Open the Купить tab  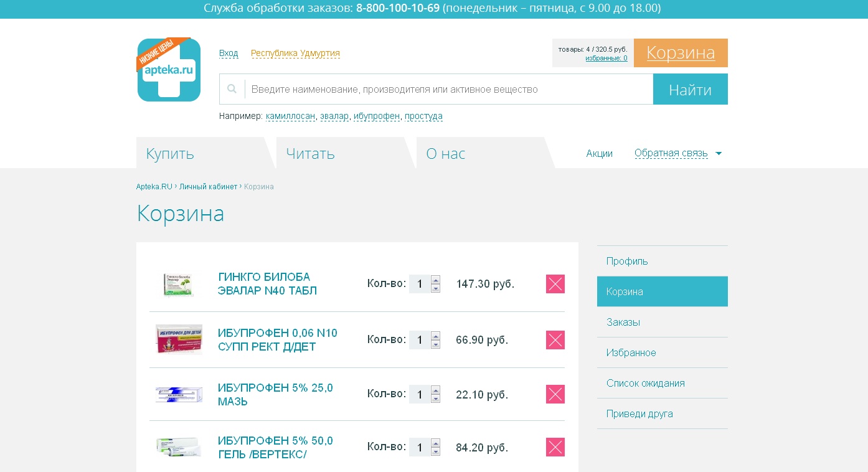(205, 153)
